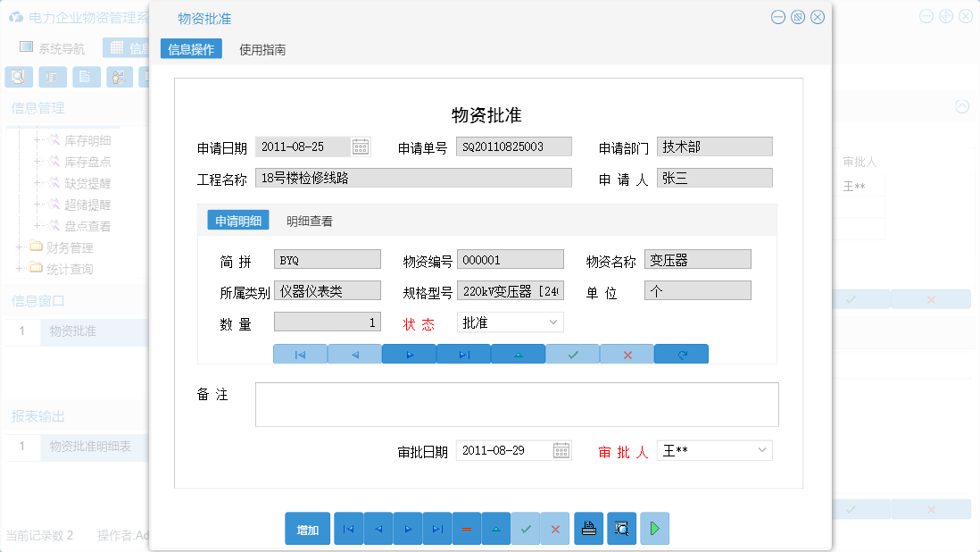Open print preview via magnifier icon

[621, 529]
